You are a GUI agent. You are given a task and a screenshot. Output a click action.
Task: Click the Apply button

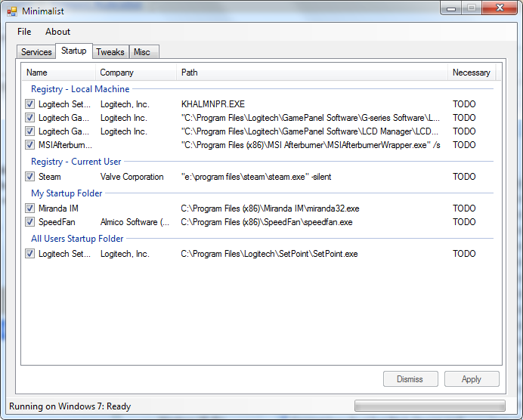coord(472,379)
